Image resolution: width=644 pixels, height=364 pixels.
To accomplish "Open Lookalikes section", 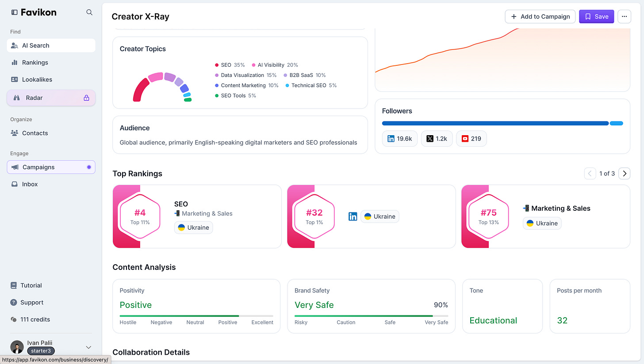I will [x=51, y=80].
